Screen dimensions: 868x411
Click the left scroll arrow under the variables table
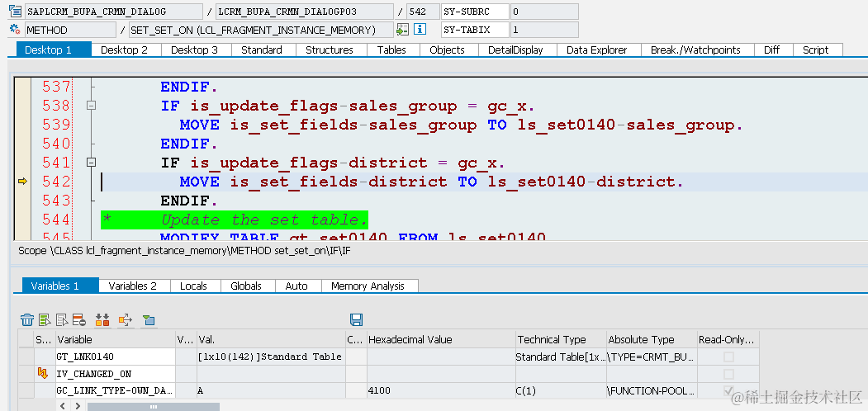(63, 406)
